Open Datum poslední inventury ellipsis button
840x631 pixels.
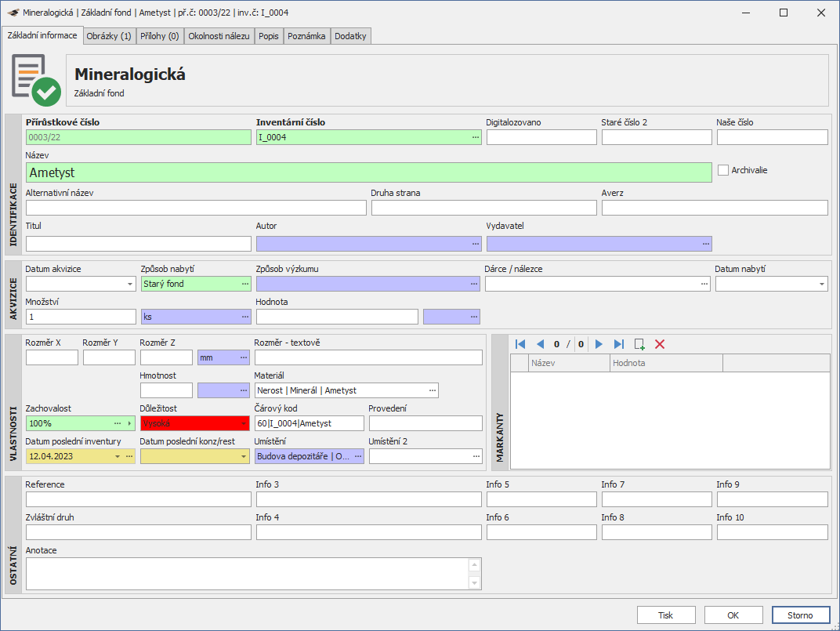pos(129,456)
